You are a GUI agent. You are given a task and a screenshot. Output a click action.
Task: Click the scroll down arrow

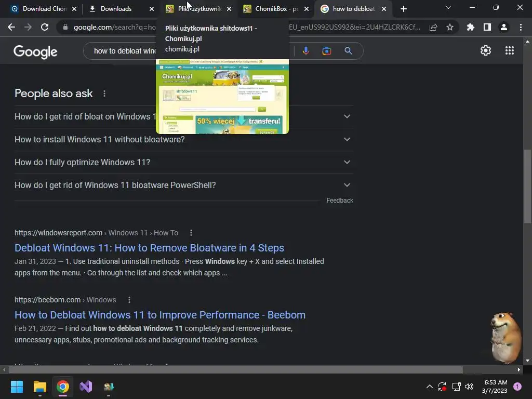pyautogui.click(x=527, y=361)
